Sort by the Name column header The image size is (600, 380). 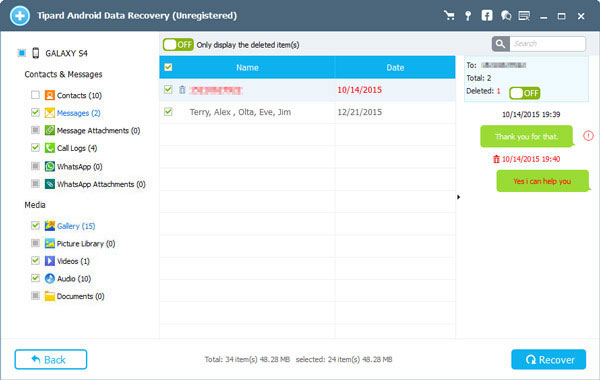click(247, 67)
